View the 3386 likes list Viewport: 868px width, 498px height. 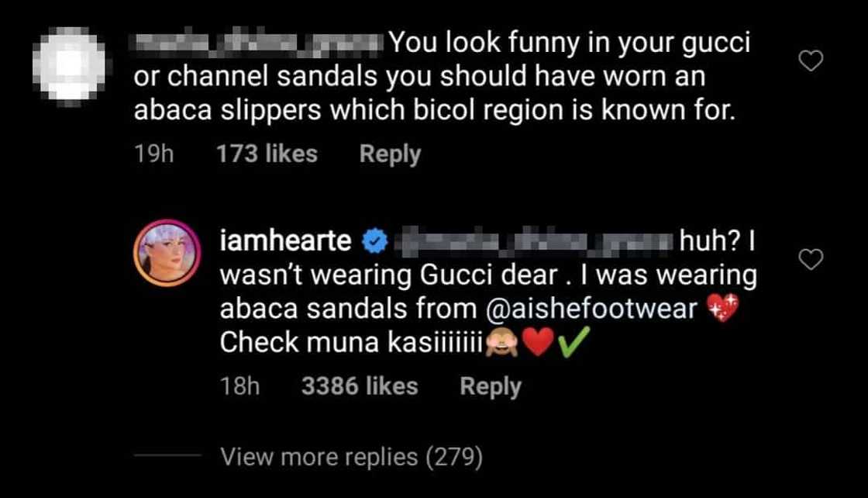pyautogui.click(x=359, y=386)
